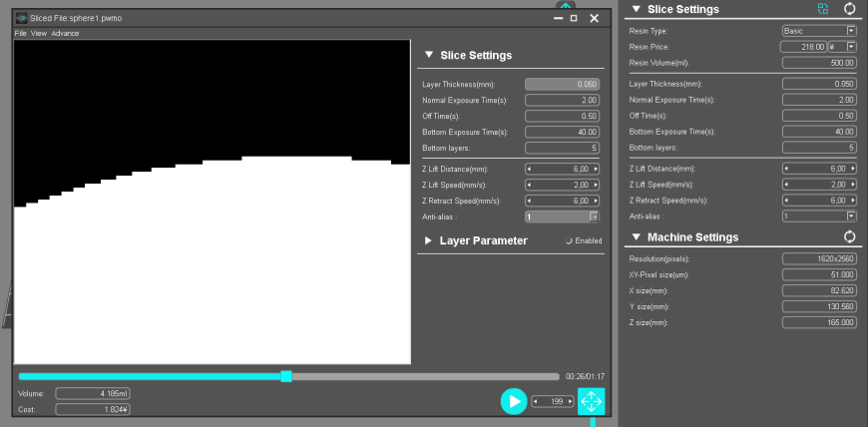Click Bottom layers field in main settings panel

click(819, 148)
